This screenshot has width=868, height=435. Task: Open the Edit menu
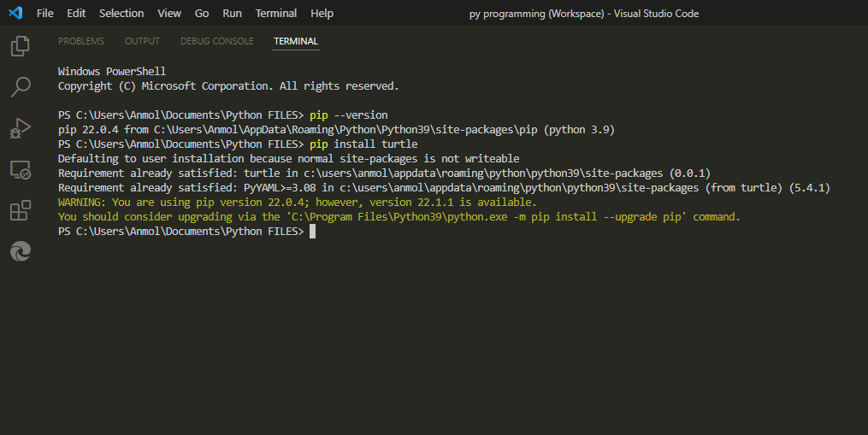click(76, 14)
